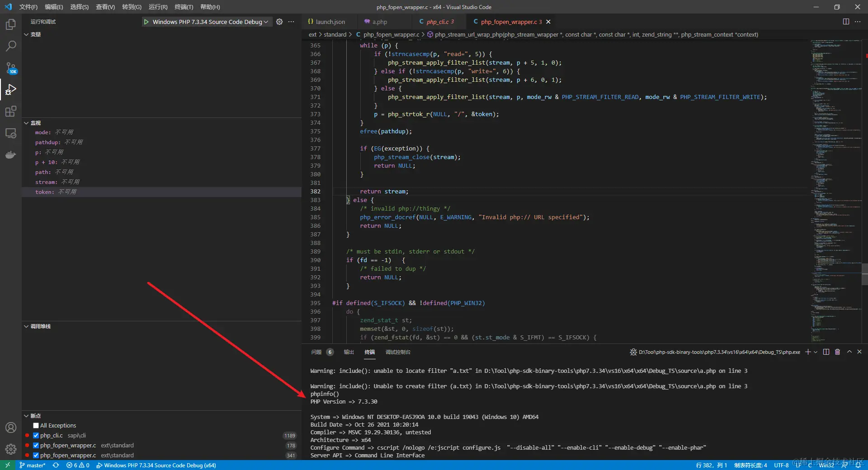Synchronize changes icon in status bar
868x470 pixels.
point(56,465)
